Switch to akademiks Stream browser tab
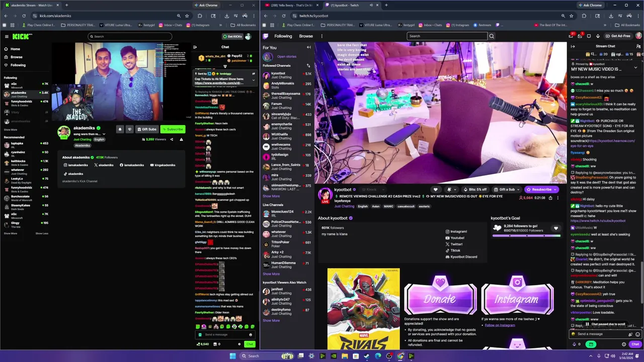 pos(32,5)
